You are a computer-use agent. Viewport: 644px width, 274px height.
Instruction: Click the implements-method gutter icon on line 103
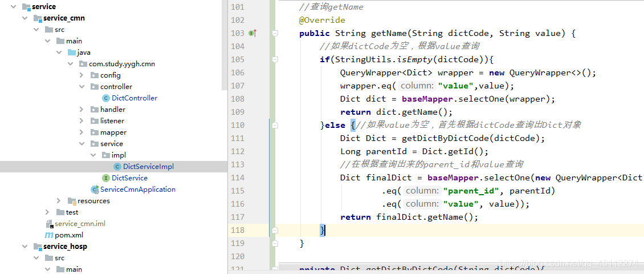(x=252, y=33)
